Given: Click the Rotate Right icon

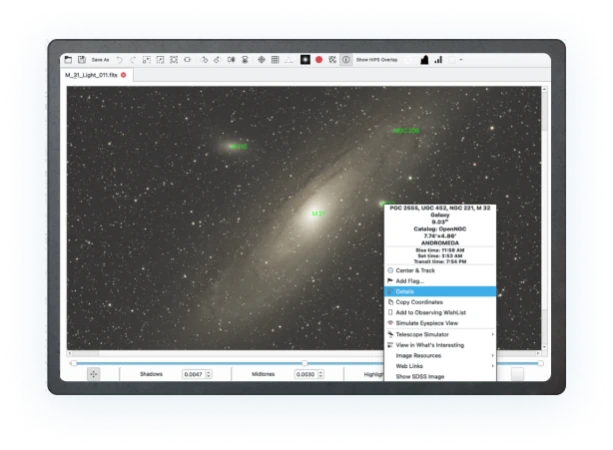Looking at the screenshot, I should [204, 60].
